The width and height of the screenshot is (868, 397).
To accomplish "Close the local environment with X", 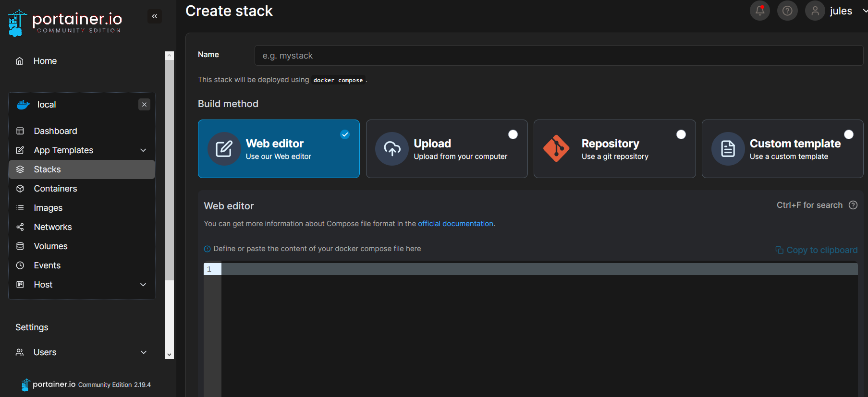I will click(x=144, y=105).
